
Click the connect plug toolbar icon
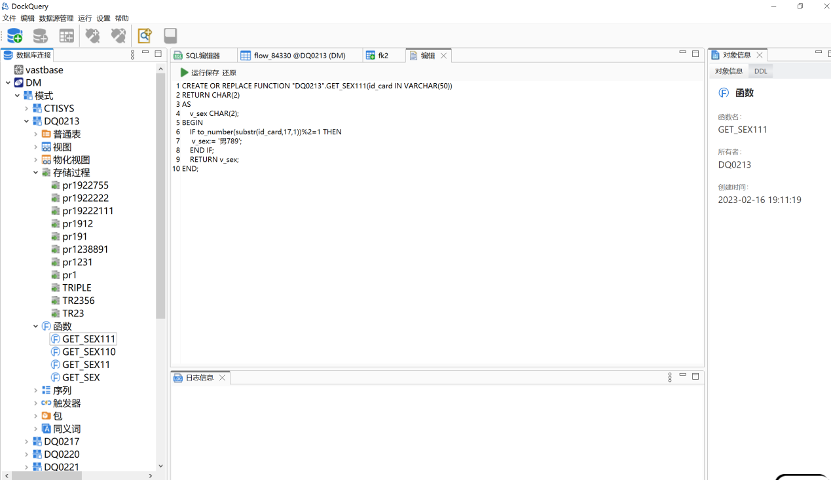[x=93, y=36]
